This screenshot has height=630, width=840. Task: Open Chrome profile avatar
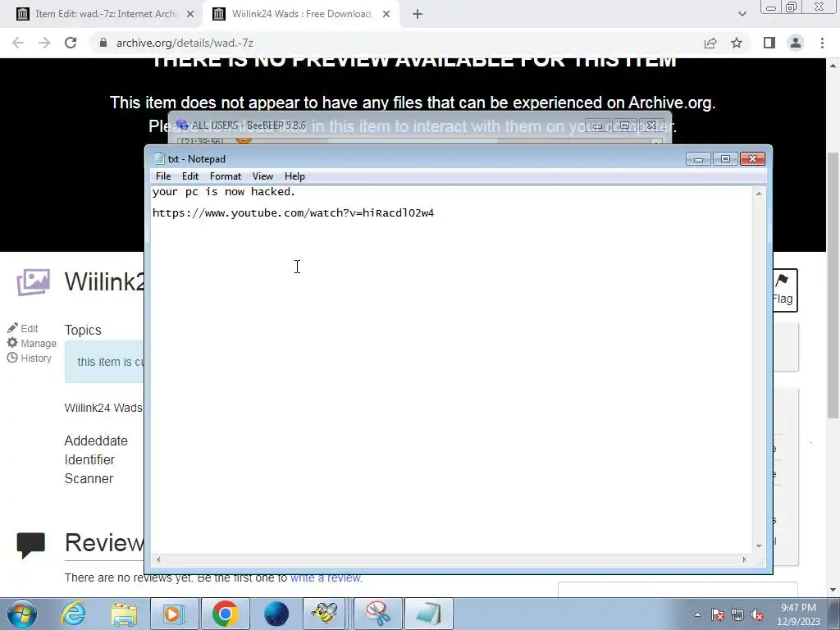(x=796, y=43)
